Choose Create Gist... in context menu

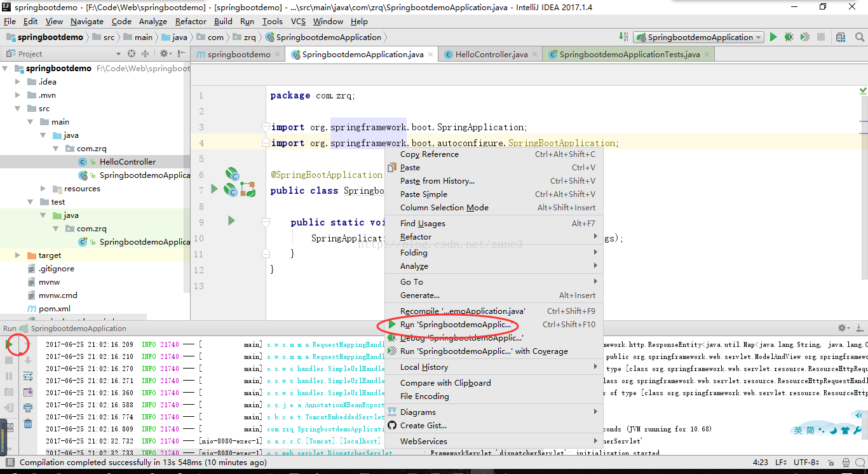point(493,425)
